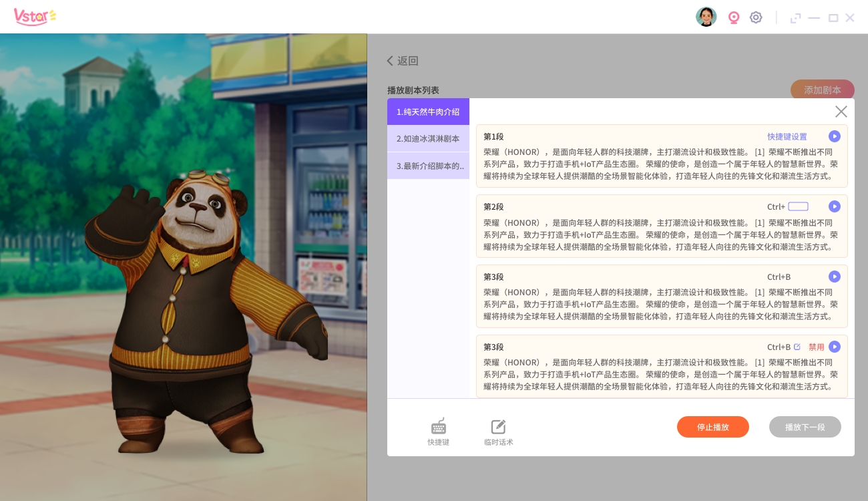This screenshot has width=868, height=501.
Task: Click the 播放剧本列表 heading
Action: [x=413, y=90]
